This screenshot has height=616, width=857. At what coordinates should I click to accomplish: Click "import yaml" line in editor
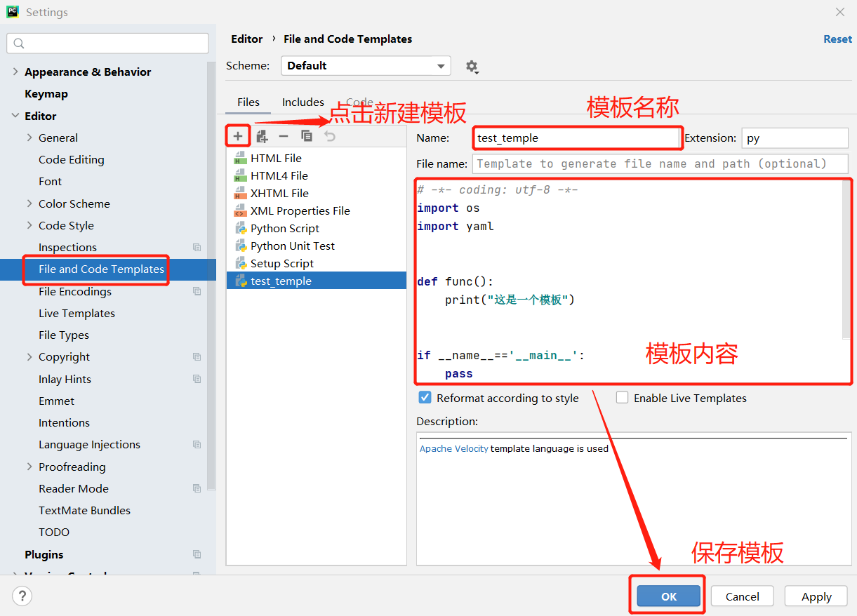pyautogui.click(x=456, y=227)
